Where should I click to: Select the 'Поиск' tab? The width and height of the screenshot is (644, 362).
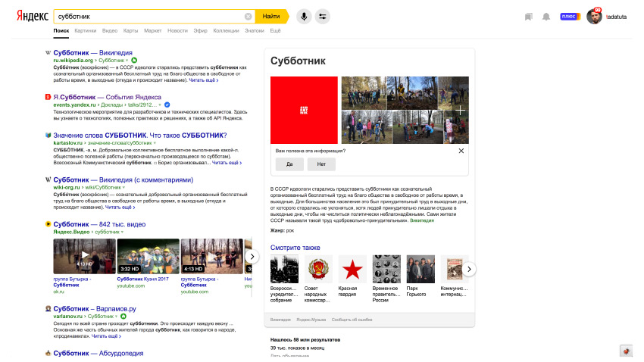click(61, 31)
